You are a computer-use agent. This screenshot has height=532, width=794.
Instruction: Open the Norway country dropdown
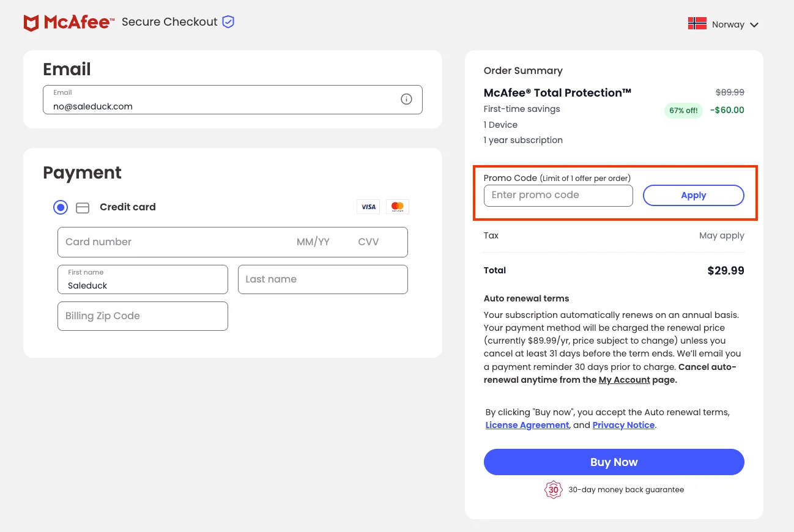(x=724, y=24)
